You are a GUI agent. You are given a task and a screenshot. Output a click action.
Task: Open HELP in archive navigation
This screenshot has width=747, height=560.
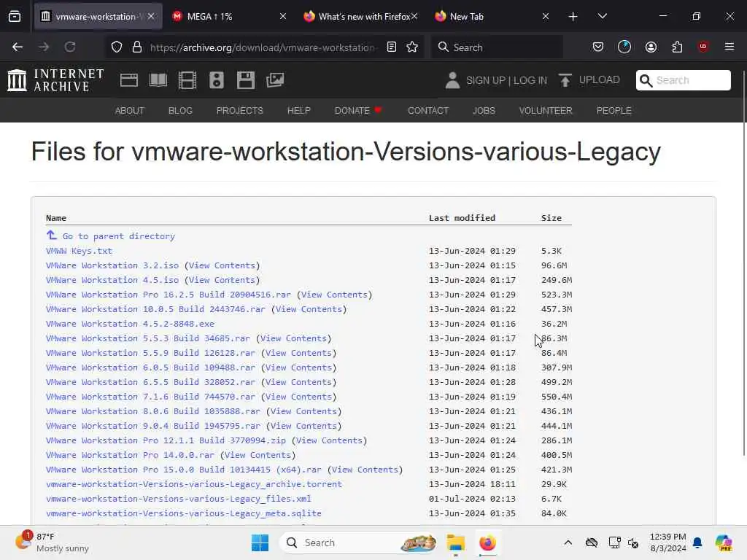pyautogui.click(x=298, y=111)
